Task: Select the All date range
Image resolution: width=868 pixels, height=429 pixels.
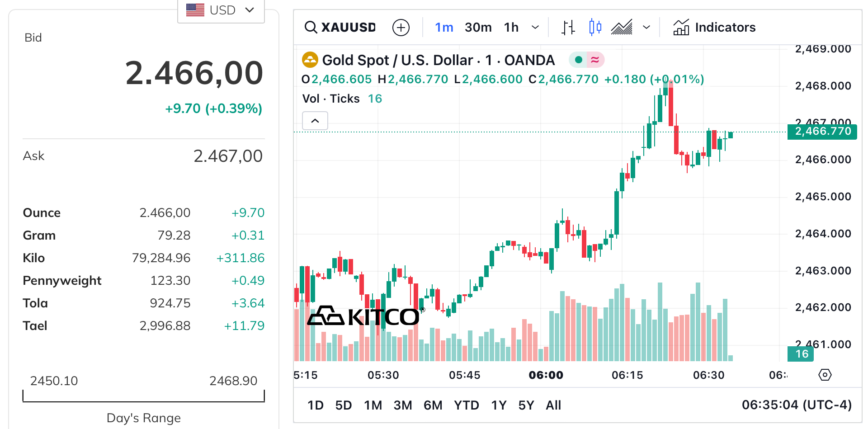Action: tap(553, 405)
